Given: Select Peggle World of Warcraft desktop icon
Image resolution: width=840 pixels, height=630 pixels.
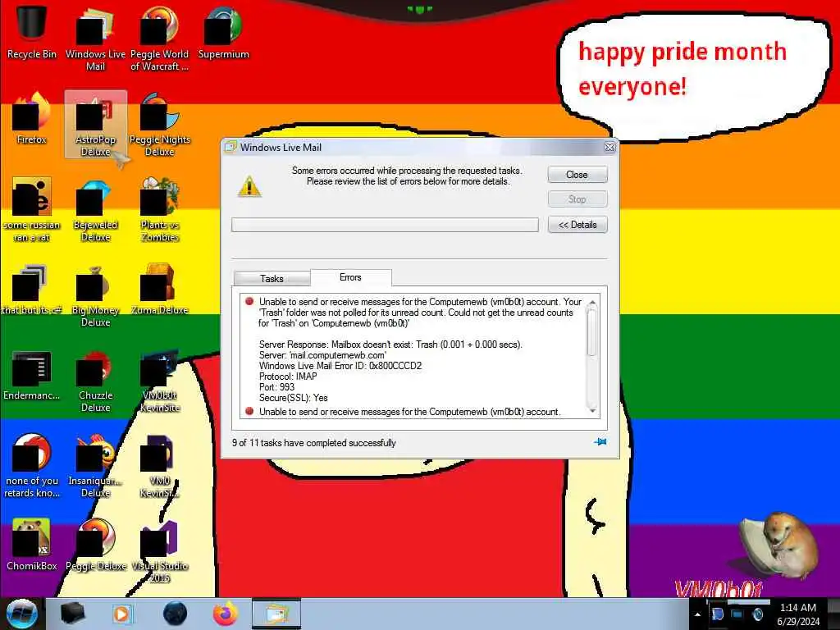Looking at the screenshot, I should coord(160,38).
